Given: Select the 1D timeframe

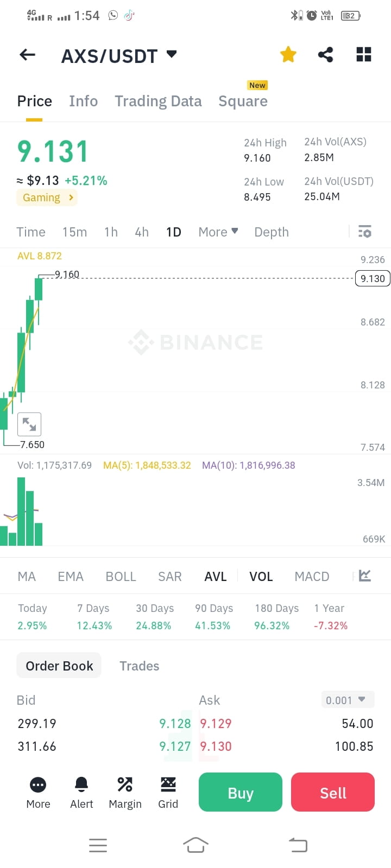Looking at the screenshot, I should [173, 232].
